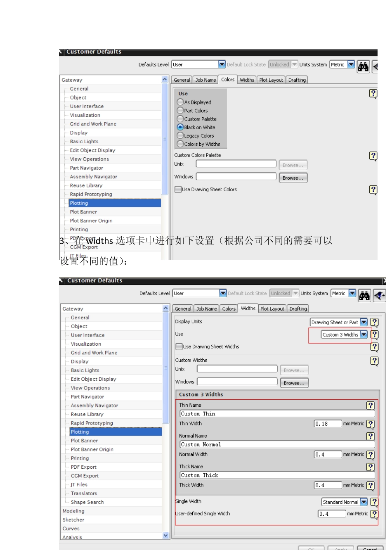Click Thin Width value field 0.18
This screenshot has width=392, height=555.
tap(328, 424)
